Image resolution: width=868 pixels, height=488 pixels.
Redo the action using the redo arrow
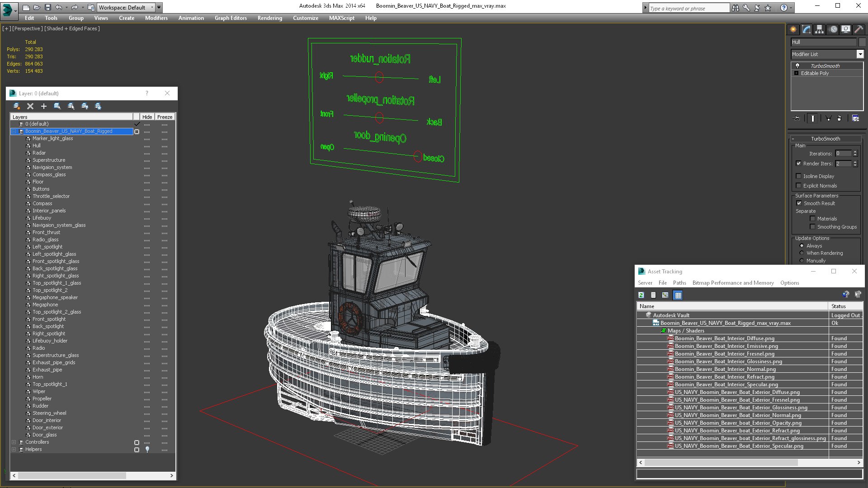pyautogui.click(x=74, y=7)
